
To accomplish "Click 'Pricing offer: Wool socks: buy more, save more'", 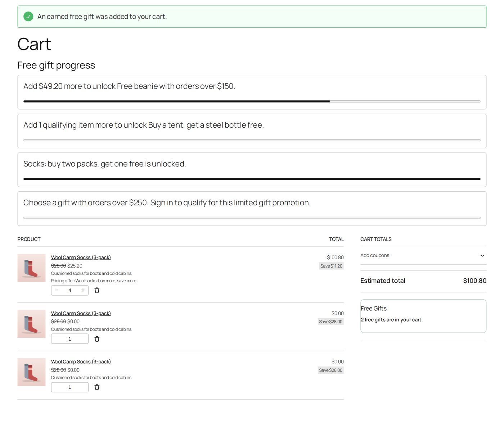I will tap(94, 281).
